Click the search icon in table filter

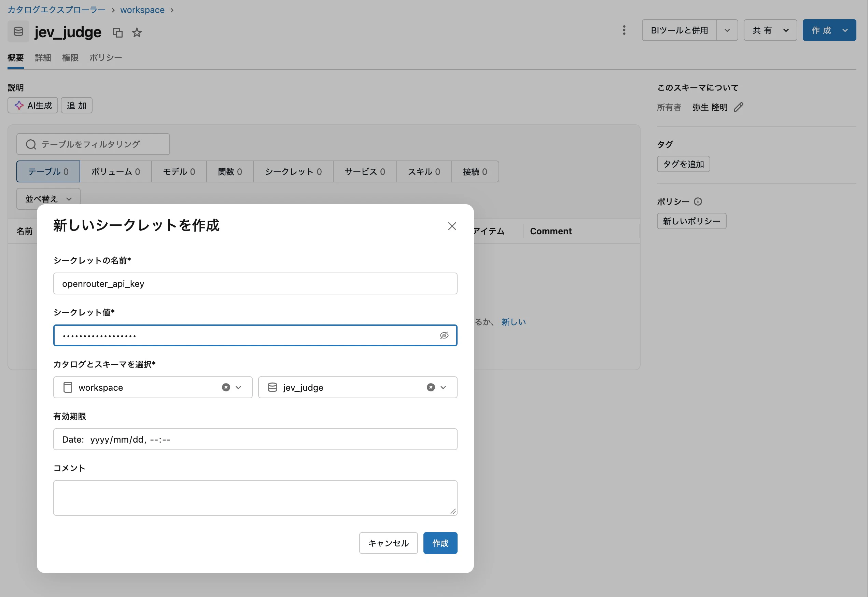click(31, 144)
